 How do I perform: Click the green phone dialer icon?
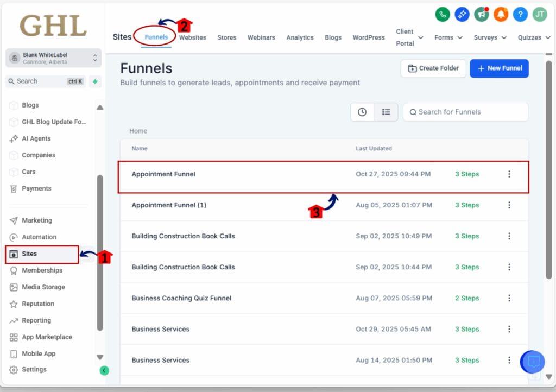[x=443, y=15]
